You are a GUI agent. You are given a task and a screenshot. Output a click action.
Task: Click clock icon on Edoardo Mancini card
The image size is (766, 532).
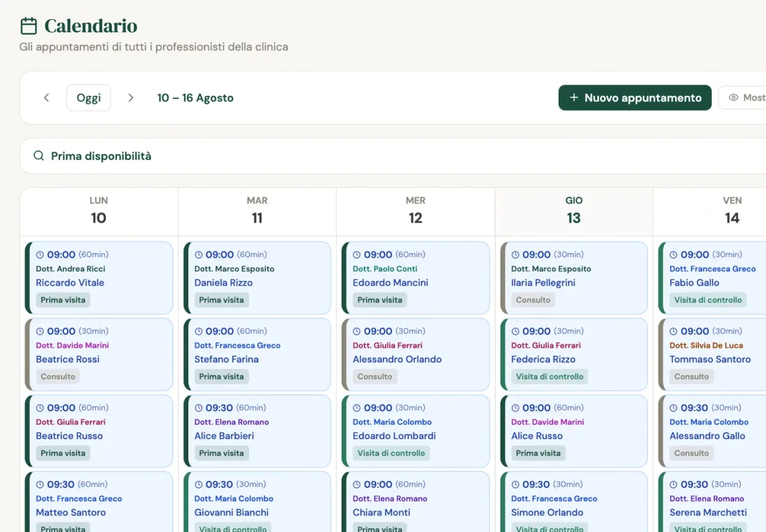click(357, 255)
